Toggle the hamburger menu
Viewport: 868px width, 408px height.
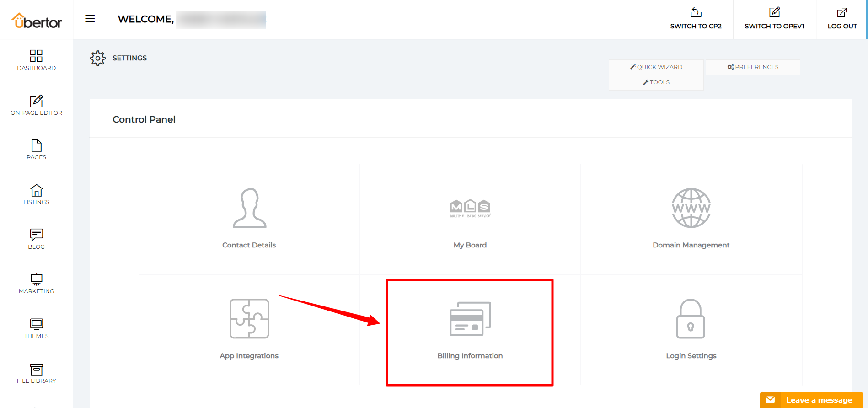pyautogui.click(x=90, y=19)
